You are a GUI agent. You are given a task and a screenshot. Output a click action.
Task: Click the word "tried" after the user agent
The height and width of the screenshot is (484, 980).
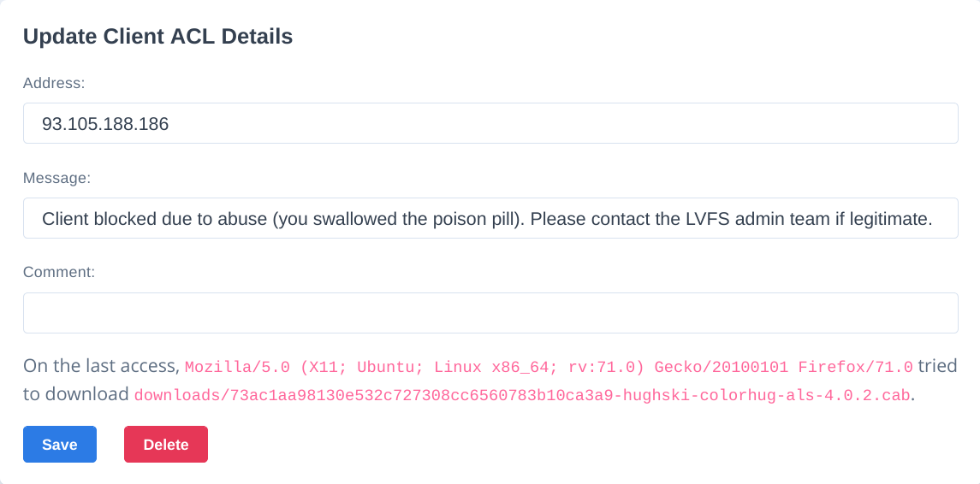click(x=937, y=366)
